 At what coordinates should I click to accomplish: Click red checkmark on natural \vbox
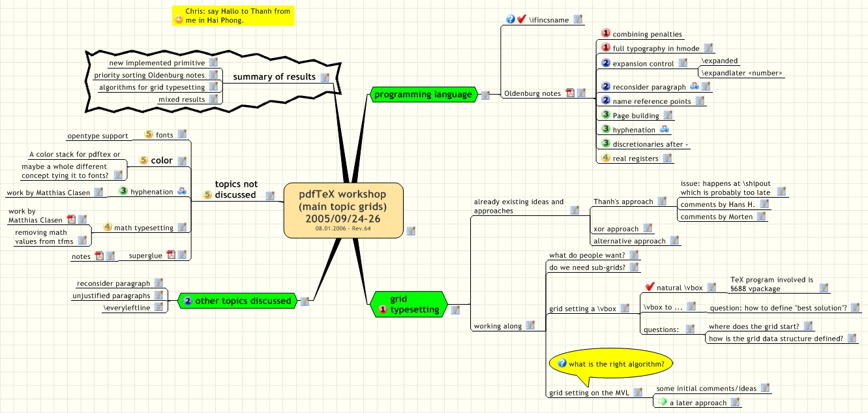tap(649, 287)
